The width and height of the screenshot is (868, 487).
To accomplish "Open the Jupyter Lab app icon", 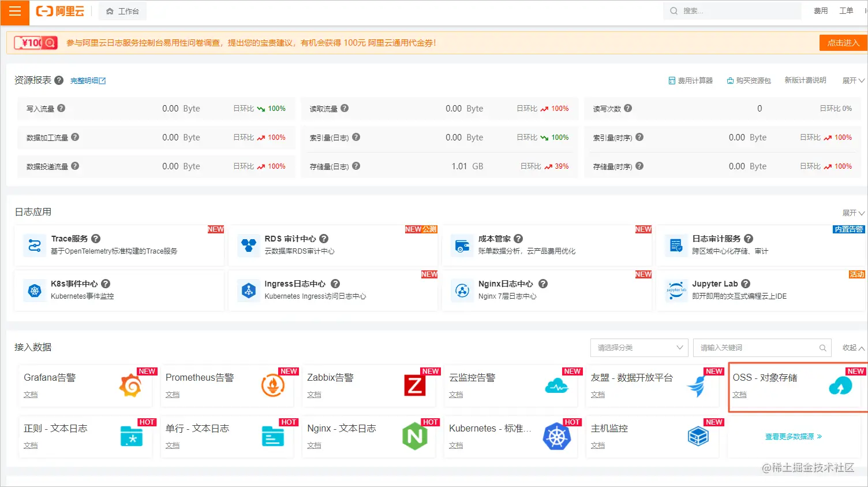I will [676, 291].
